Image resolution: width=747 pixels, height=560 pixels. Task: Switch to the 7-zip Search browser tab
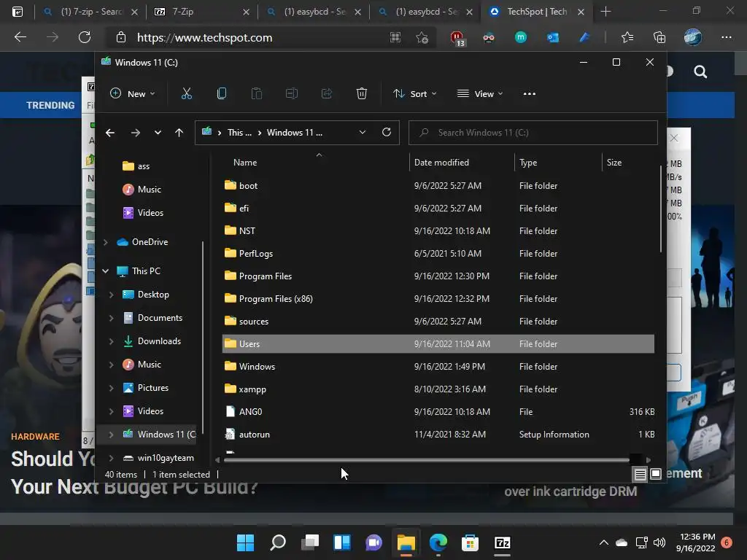[x=90, y=12]
